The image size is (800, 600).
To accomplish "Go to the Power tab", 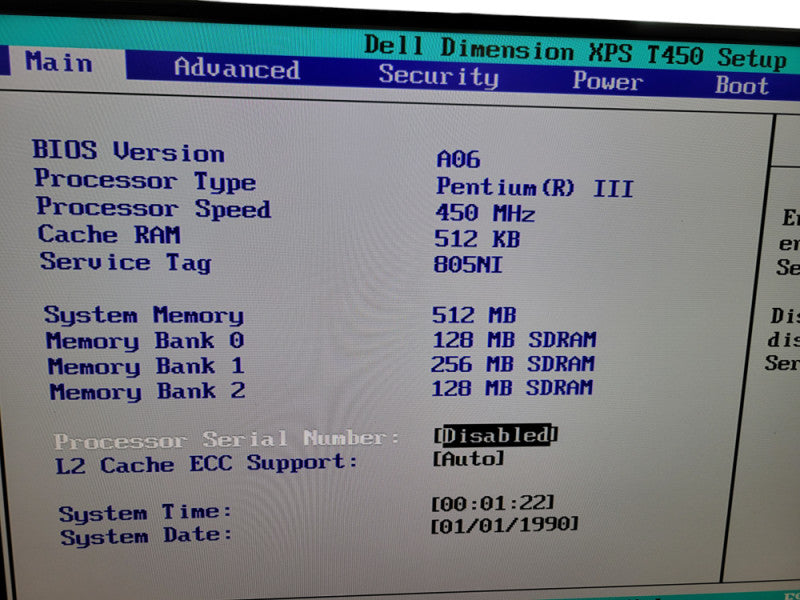I will (x=607, y=81).
